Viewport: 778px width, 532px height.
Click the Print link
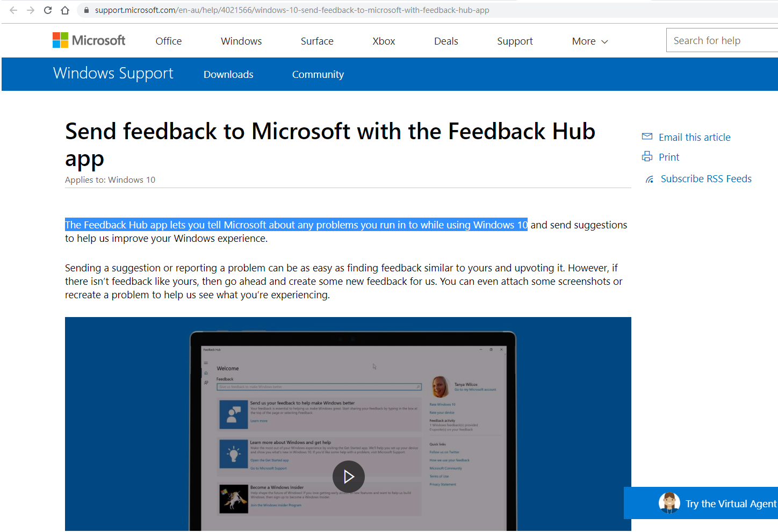[669, 157]
